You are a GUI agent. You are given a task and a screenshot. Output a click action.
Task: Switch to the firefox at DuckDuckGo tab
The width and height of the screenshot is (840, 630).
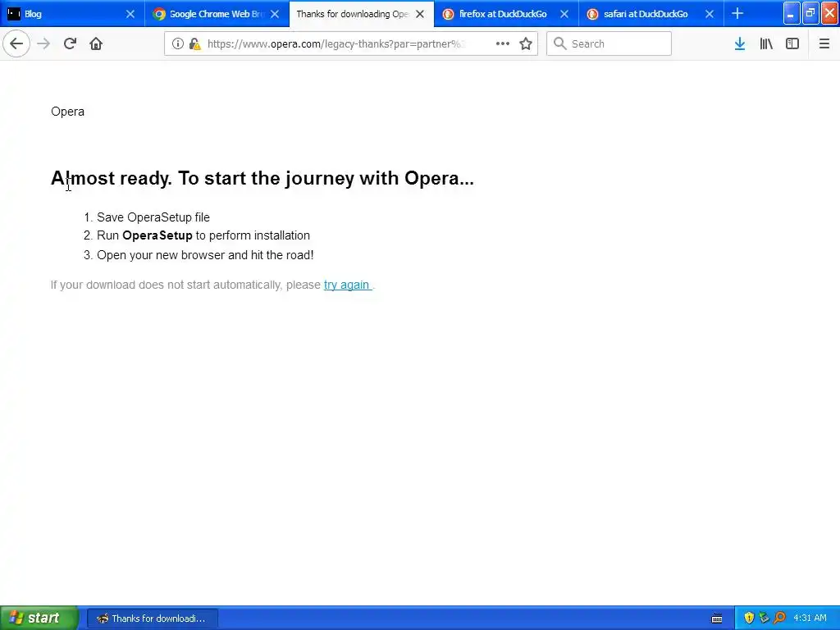click(x=506, y=14)
